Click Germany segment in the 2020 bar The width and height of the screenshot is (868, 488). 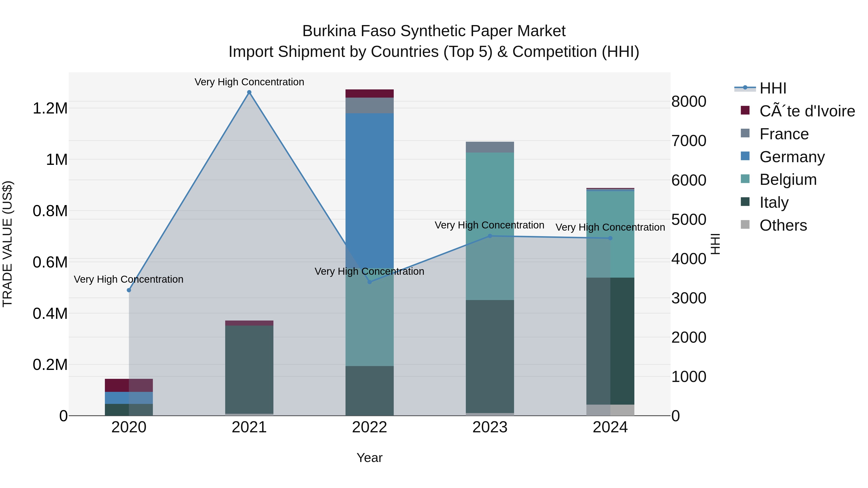[129, 398]
